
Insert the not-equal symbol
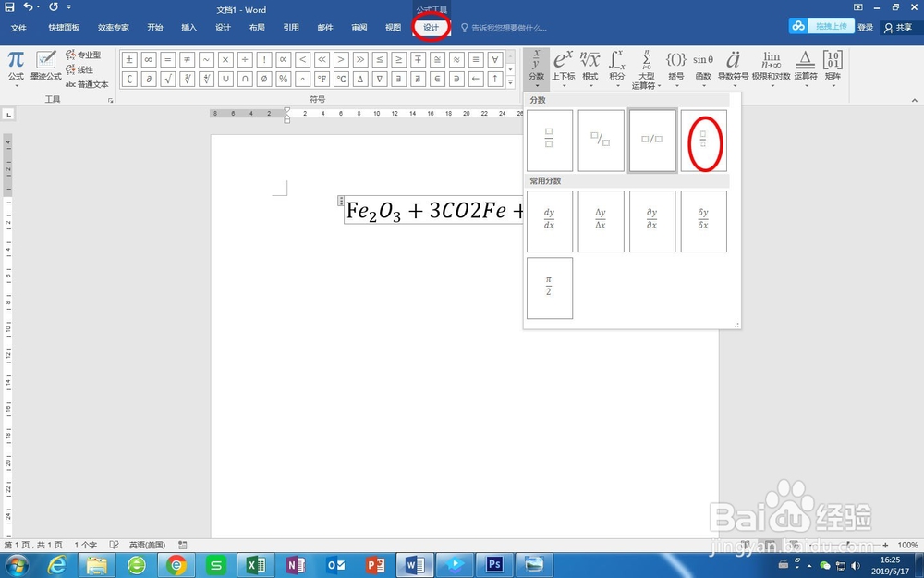tap(187, 59)
